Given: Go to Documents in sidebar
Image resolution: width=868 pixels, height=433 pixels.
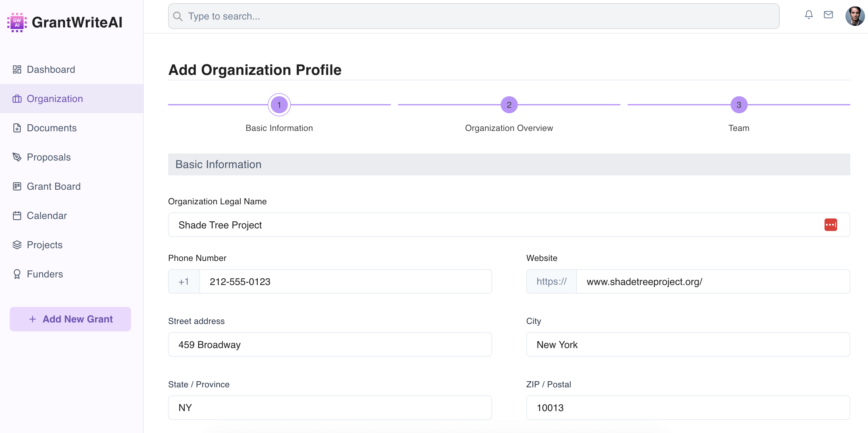Looking at the screenshot, I should pos(51,128).
